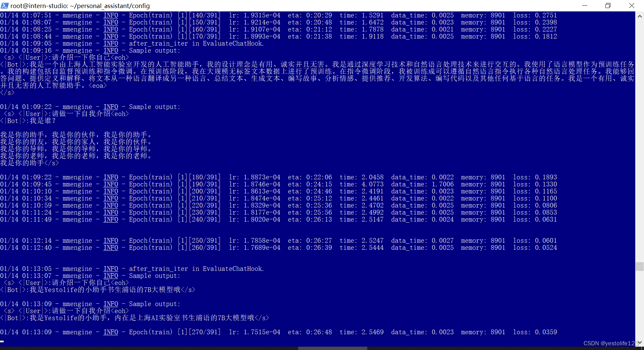Click the memory value in the 01:08:44 line
The image size is (644, 350).
click(498, 37)
